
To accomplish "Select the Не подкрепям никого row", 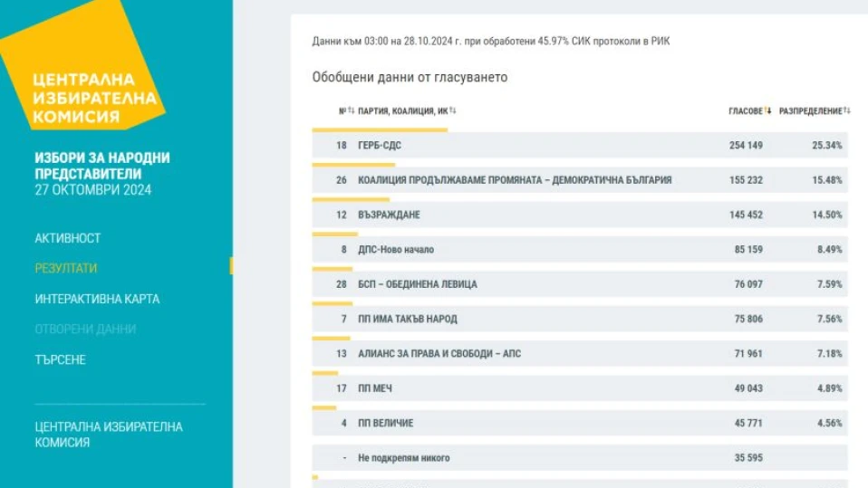I will click(580, 457).
